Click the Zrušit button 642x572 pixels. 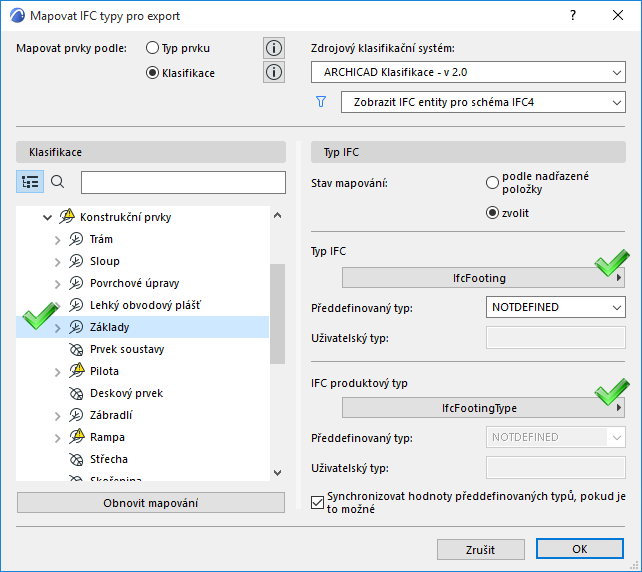tap(480, 549)
